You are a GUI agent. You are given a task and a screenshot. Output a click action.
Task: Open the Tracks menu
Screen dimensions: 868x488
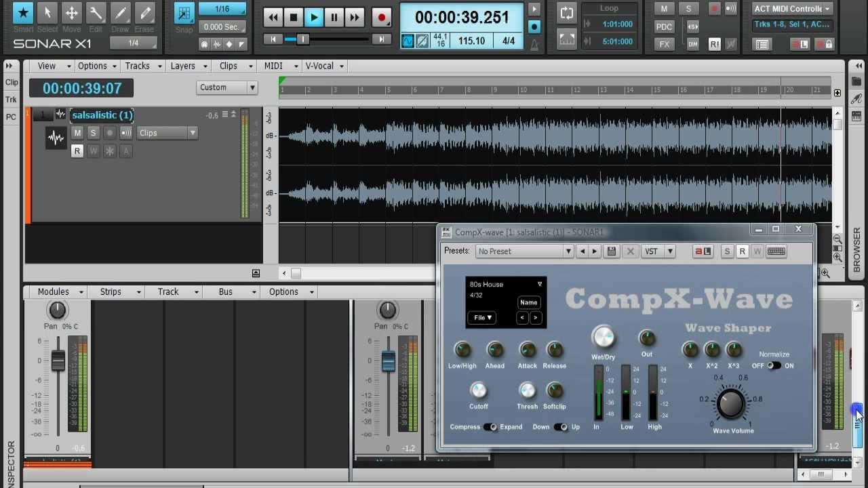143,66
